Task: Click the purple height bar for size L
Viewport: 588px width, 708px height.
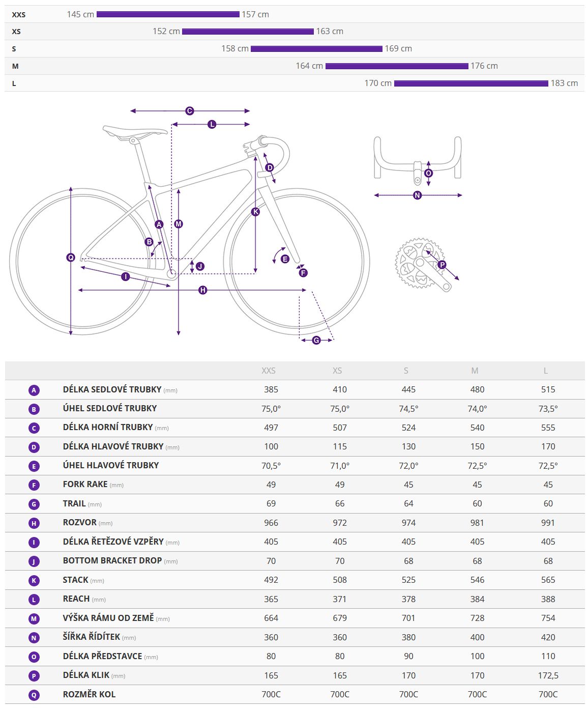Action: point(471,83)
